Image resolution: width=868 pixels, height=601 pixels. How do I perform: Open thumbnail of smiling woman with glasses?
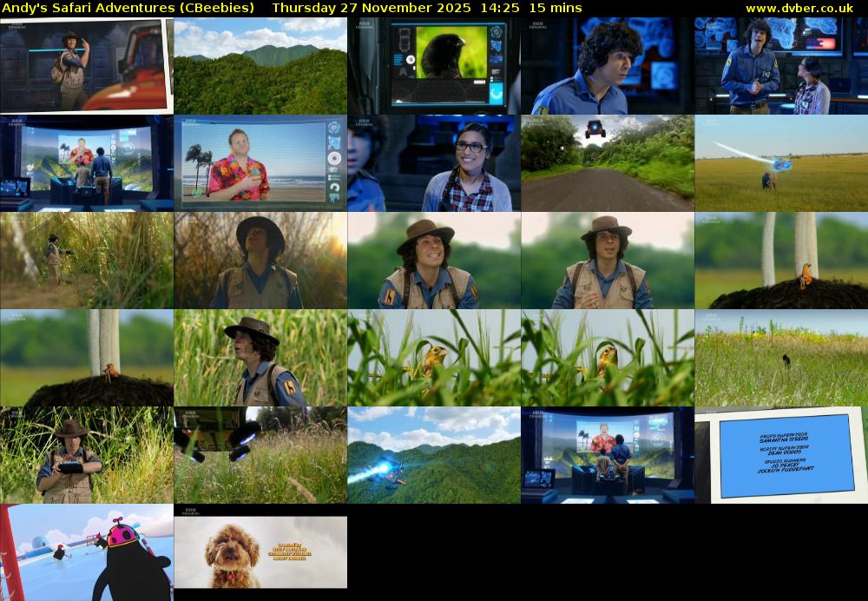[x=434, y=163]
